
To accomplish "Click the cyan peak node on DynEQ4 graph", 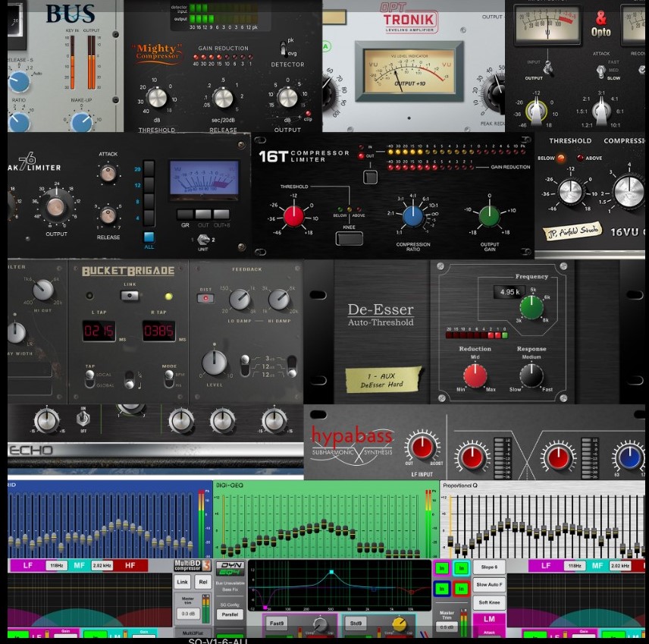I will click(x=331, y=571).
